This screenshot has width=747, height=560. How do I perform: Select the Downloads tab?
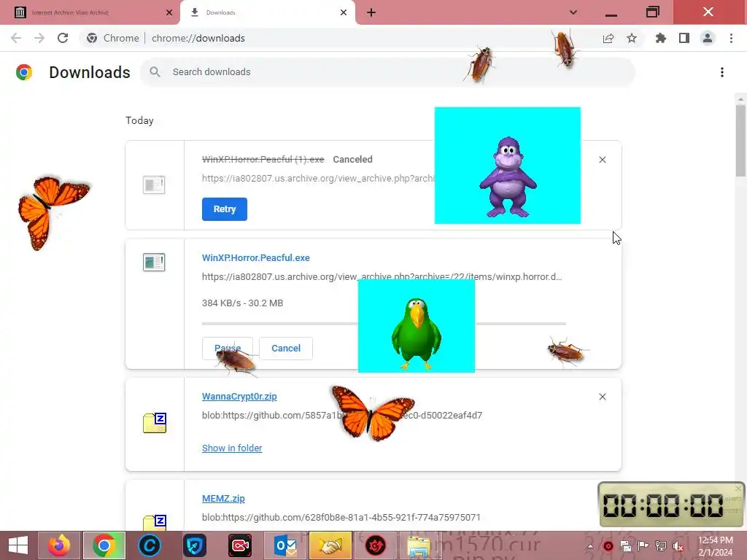[x=267, y=12]
